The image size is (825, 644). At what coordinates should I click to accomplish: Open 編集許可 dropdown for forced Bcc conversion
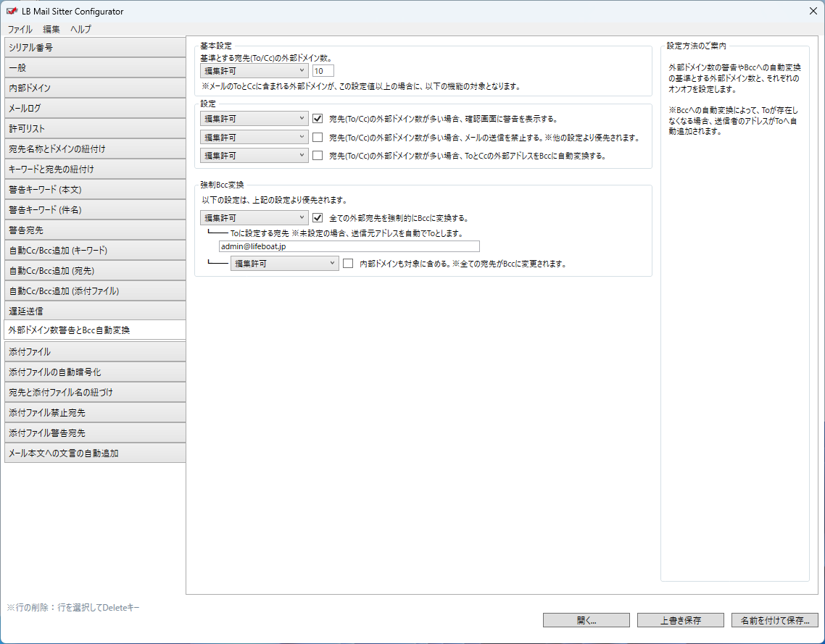point(254,217)
